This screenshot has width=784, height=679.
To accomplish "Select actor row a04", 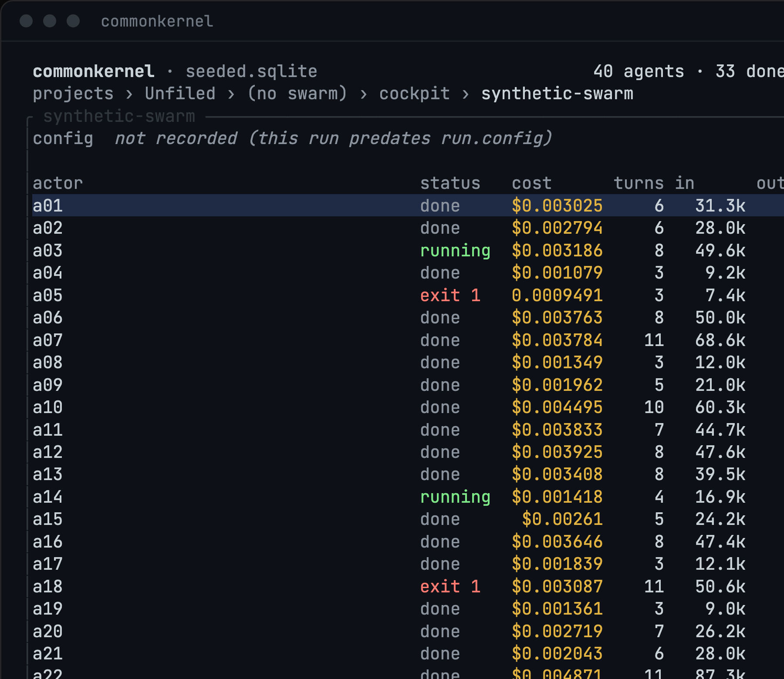I will tap(408, 273).
